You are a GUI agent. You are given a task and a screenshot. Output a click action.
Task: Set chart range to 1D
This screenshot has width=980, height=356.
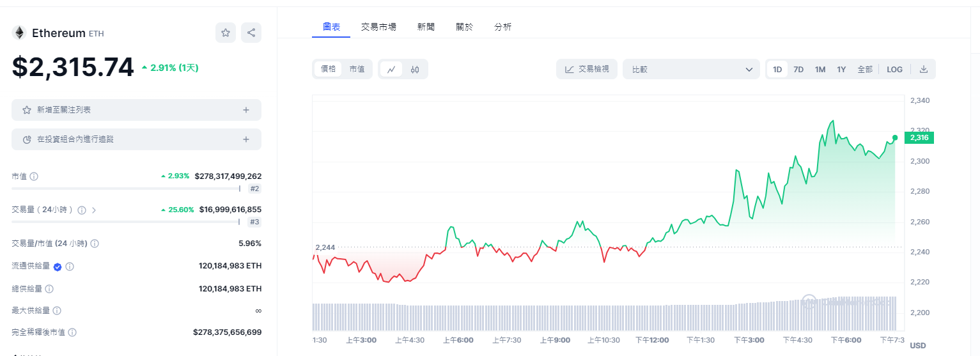pyautogui.click(x=777, y=69)
